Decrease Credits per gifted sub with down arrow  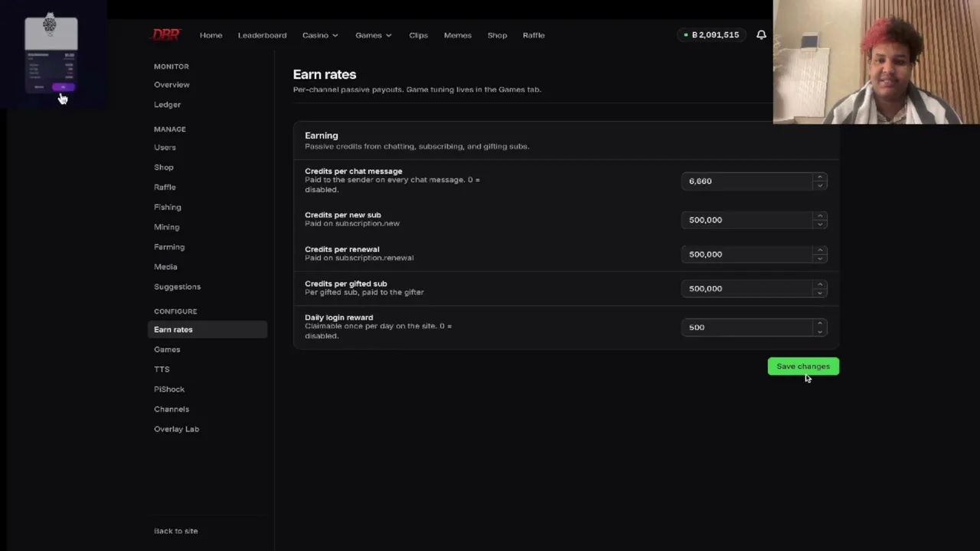(x=820, y=293)
